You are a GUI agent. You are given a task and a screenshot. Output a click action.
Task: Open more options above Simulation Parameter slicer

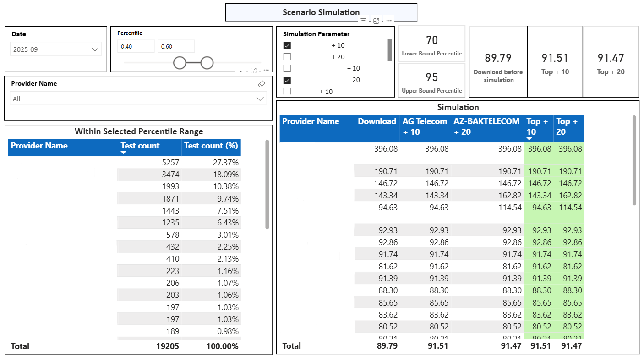click(389, 21)
